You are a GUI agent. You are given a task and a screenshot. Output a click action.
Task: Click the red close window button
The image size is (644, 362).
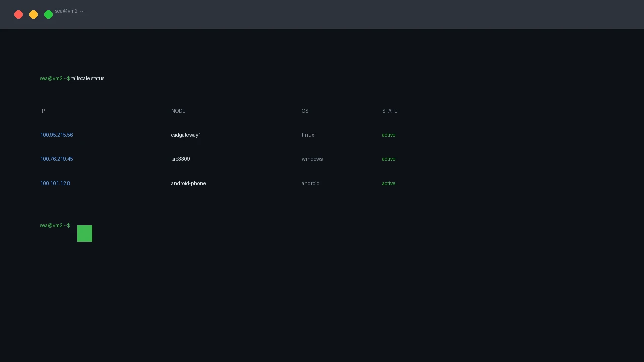coord(18,14)
